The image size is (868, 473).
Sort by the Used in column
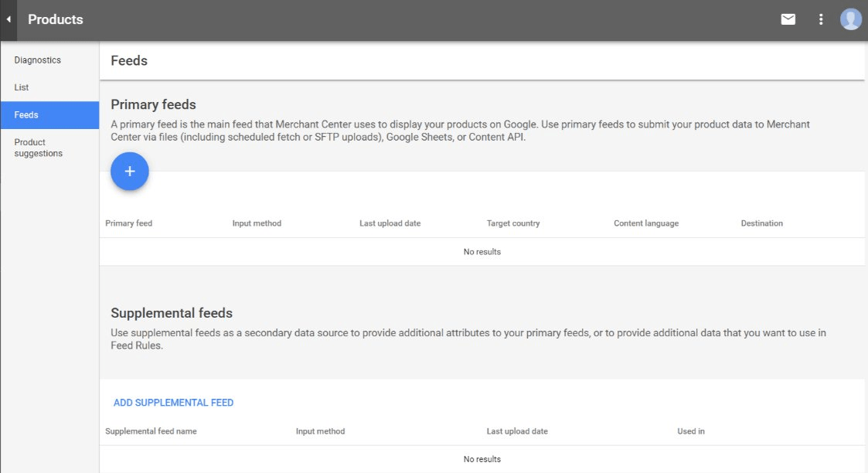[690, 430]
